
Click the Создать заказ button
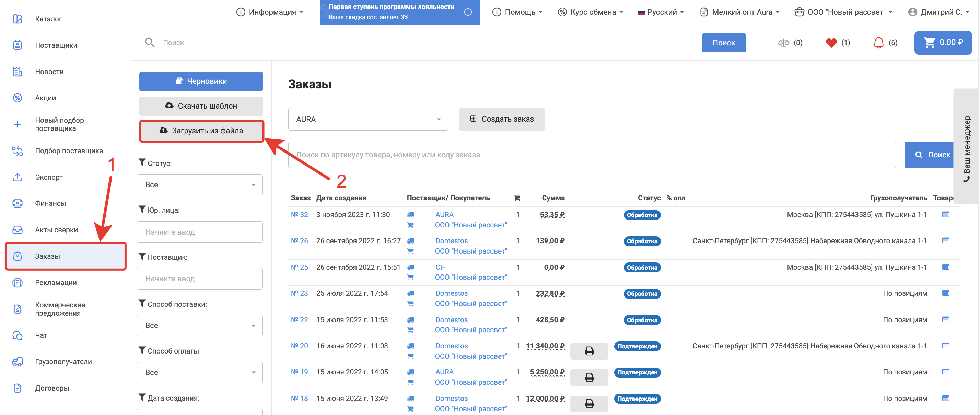tap(501, 119)
